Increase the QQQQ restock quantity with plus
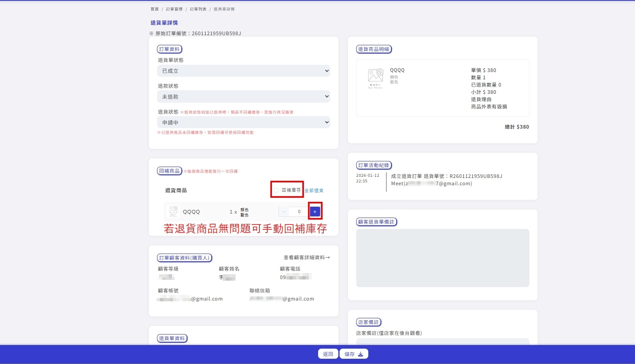This screenshot has height=364, width=635. click(315, 212)
